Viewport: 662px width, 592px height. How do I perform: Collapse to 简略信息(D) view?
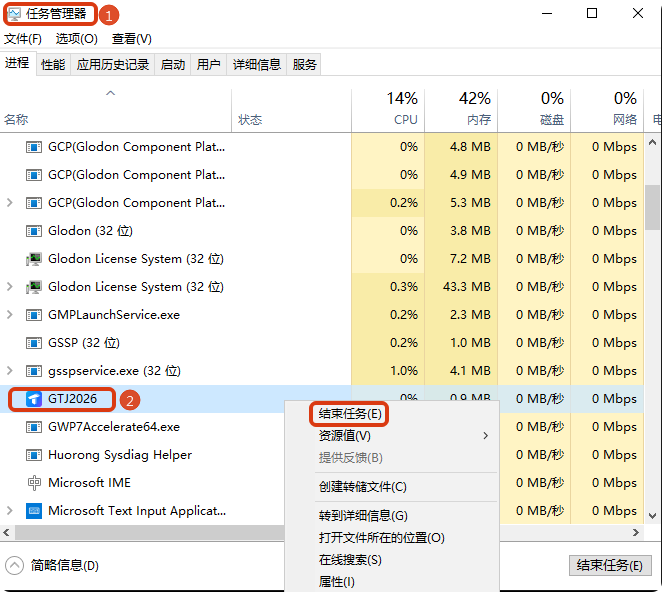(52, 565)
